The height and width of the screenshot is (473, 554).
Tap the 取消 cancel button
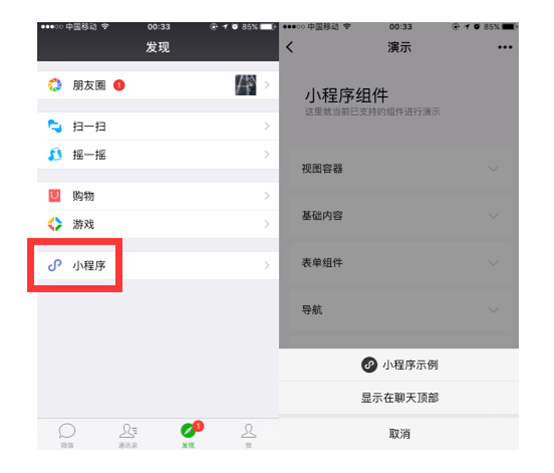pyautogui.click(x=400, y=433)
